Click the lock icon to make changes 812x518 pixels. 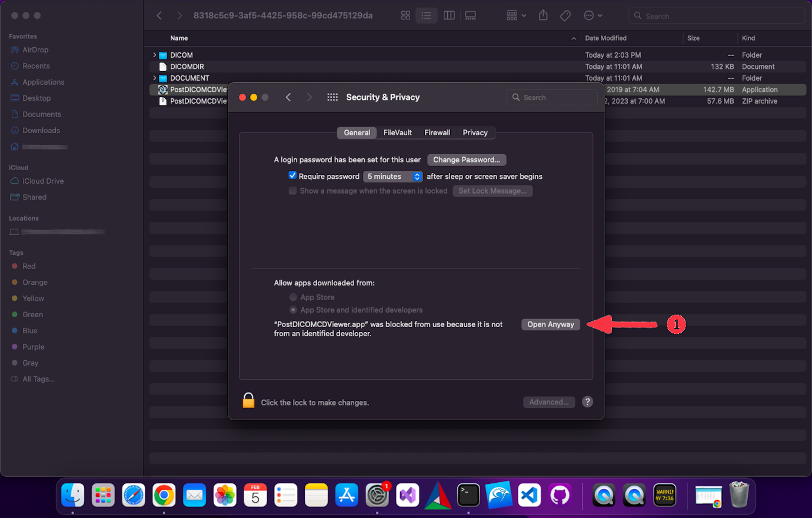pos(248,400)
